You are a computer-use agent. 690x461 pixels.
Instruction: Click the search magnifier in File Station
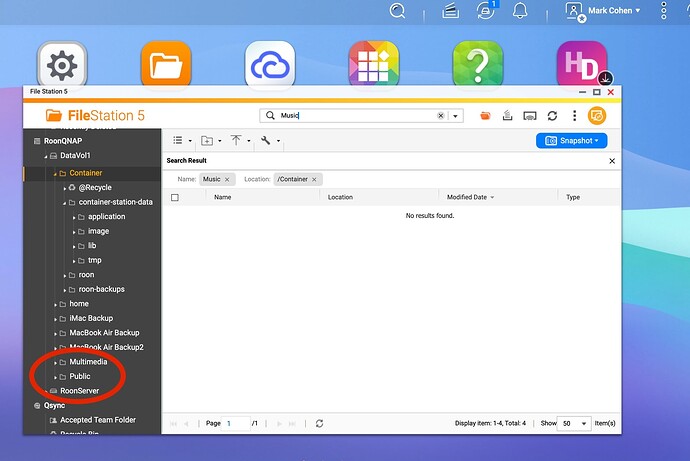tap(270, 115)
